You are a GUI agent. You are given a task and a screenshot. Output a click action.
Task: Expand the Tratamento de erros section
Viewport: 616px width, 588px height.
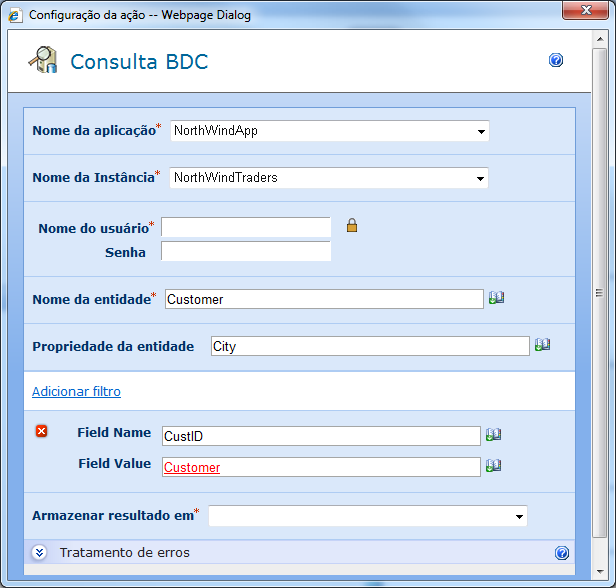pyautogui.click(x=39, y=552)
